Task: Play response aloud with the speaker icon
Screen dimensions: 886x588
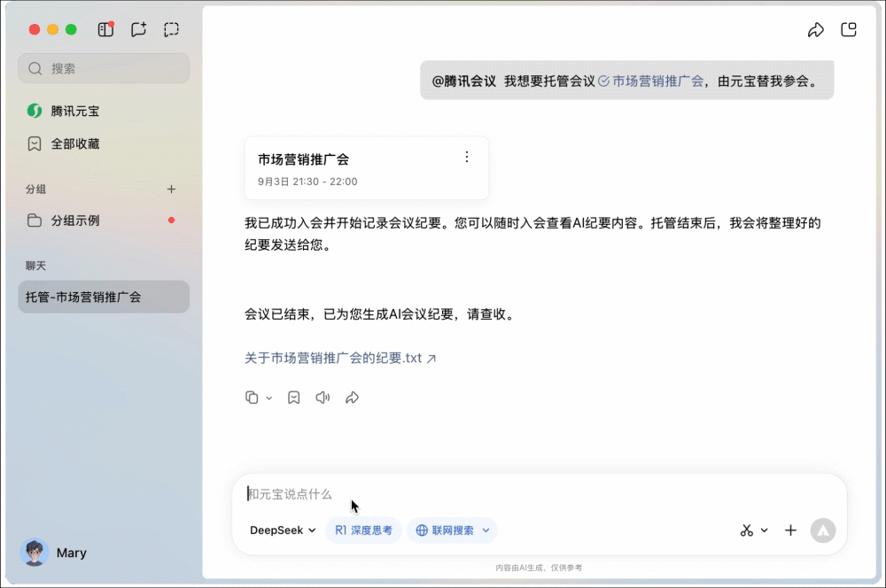Action: 323,398
